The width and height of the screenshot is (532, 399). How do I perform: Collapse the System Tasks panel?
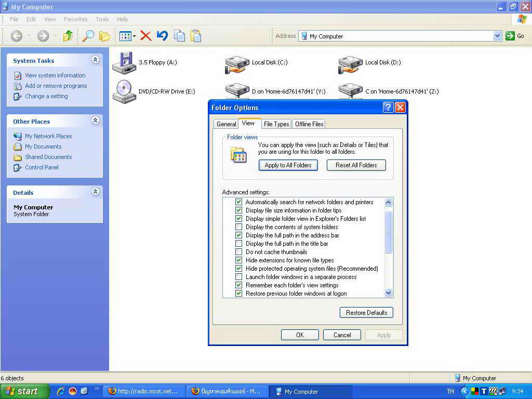(96, 60)
